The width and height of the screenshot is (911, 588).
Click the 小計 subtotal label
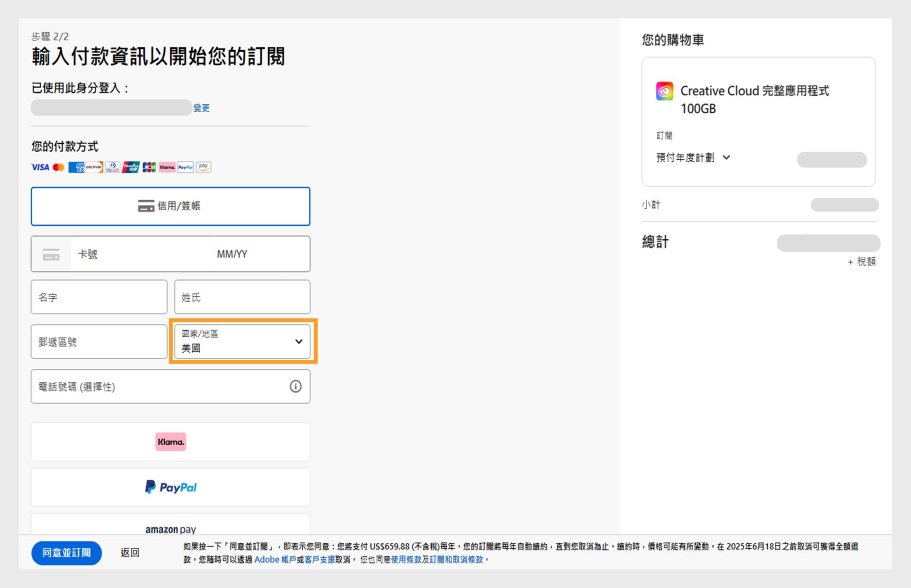click(651, 204)
